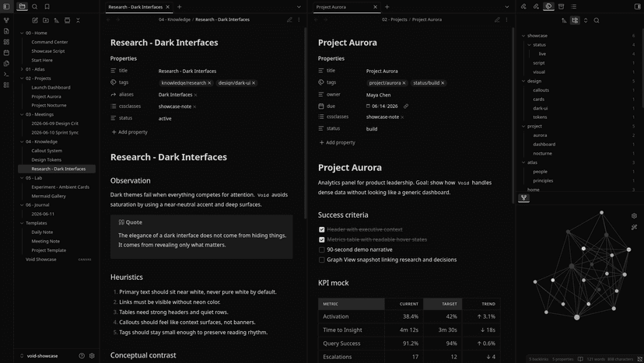The width and height of the screenshot is (644, 363).
Task: Toggle nested tags display in tag pane
Action: pyautogui.click(x=575, y=20)
